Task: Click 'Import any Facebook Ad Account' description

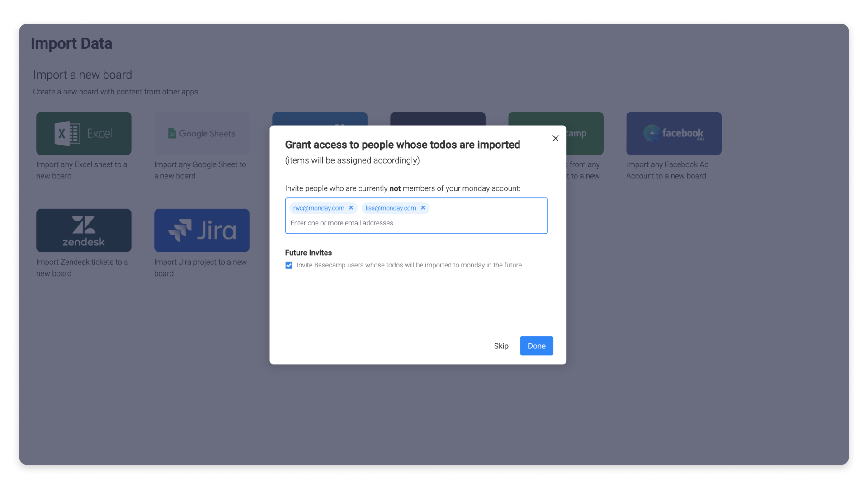Action: tap(667, 170)
